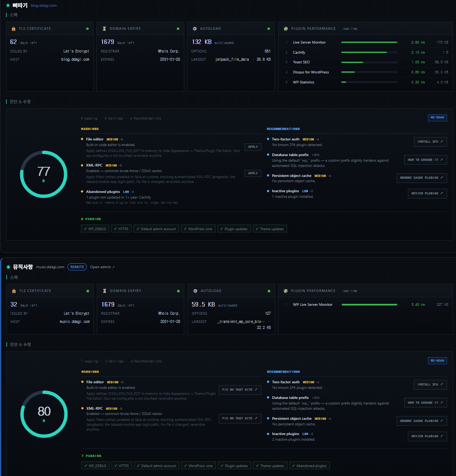Click the gear icon on blog.ddagi.com Autoload card
Viewport: 456px width, 476px height.
pos(195,29)
